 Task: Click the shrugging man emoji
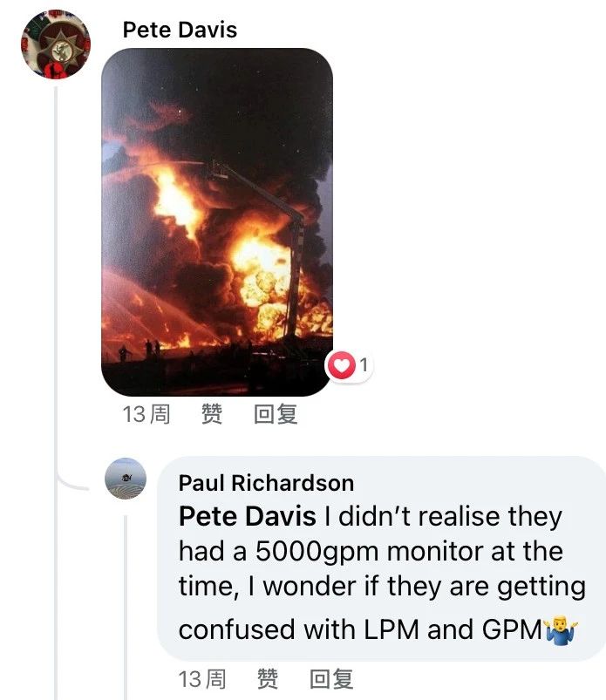pos(561,630)
